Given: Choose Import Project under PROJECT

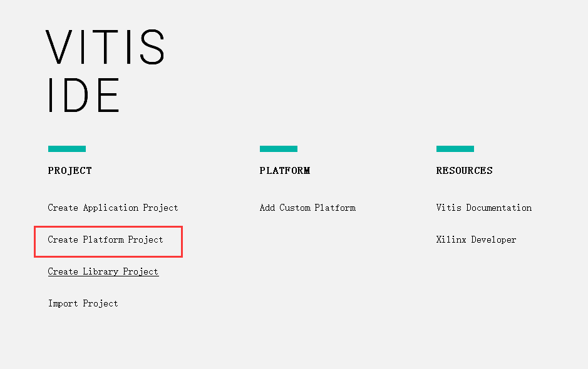Looking at the screenshot, I should pyautogui.click(x=83, y=303).
